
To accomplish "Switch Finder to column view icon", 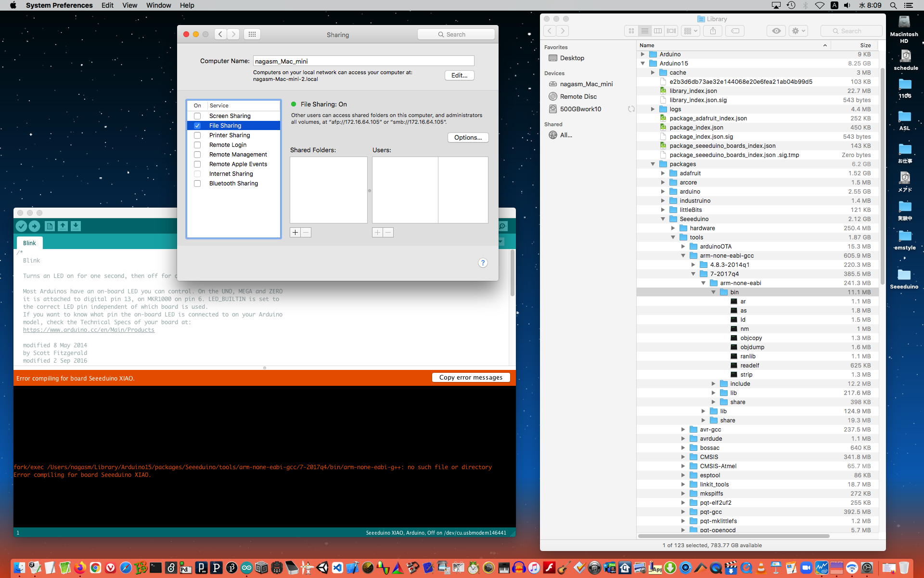I will tap(658, 31).
